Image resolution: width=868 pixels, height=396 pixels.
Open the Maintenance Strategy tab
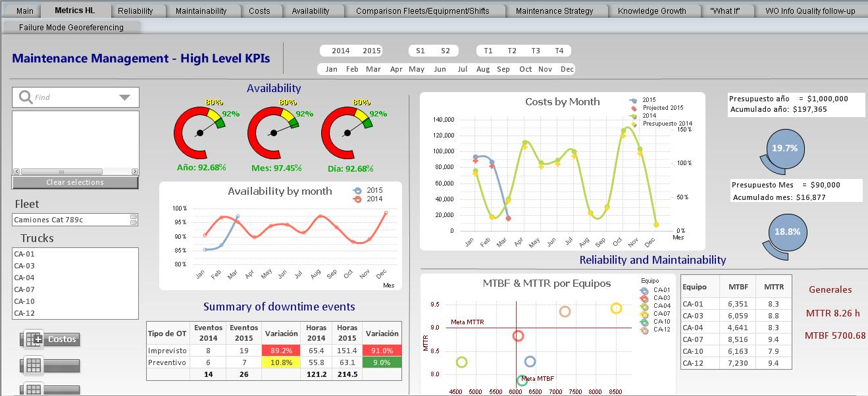[x=554, y=11]
